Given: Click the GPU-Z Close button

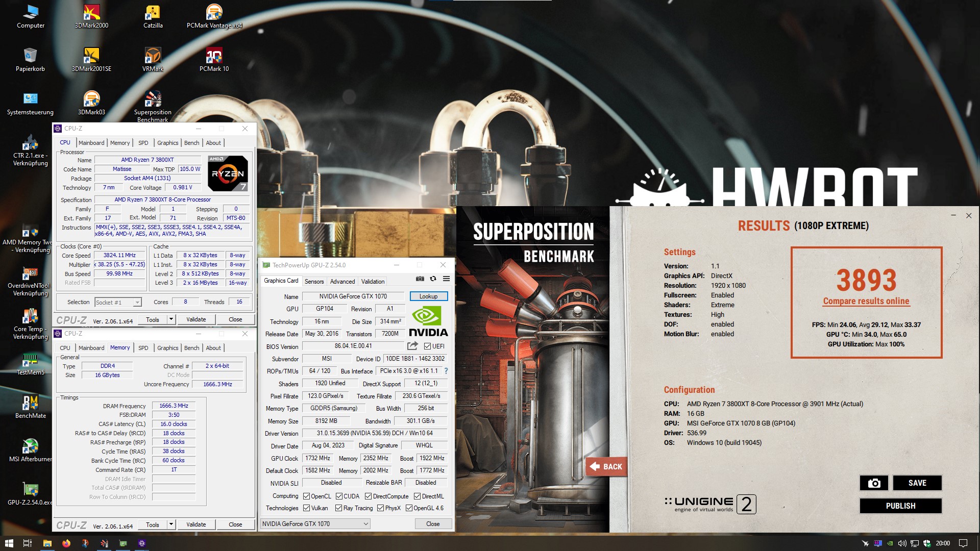Looking at the screenshot, I should point(432,523).
